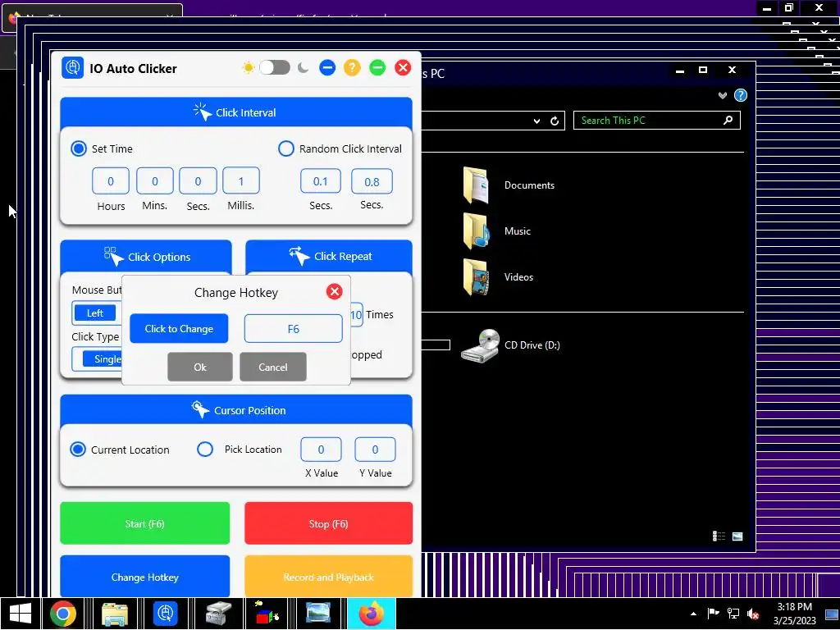This screenshot has width=840, height=630.
Task: Click the sun icon in title bar
Action: click(248, 67)
